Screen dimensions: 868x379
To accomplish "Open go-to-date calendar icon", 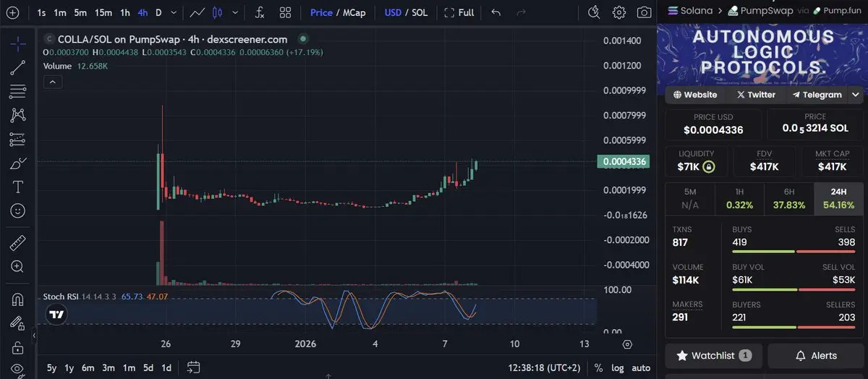I will point(193,367).
